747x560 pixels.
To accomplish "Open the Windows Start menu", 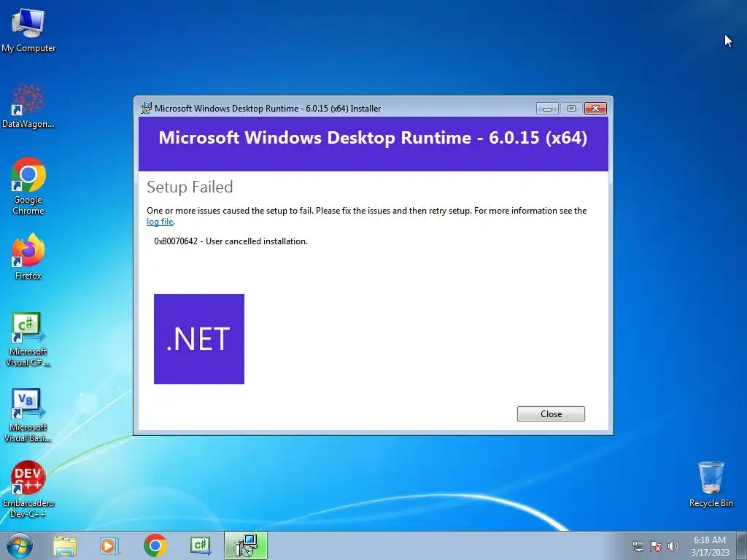I will [20, 545].
